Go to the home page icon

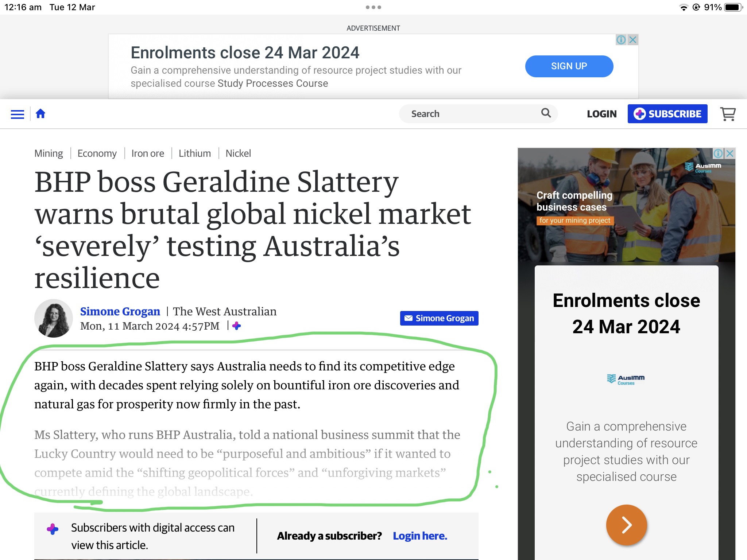point(40,114)
